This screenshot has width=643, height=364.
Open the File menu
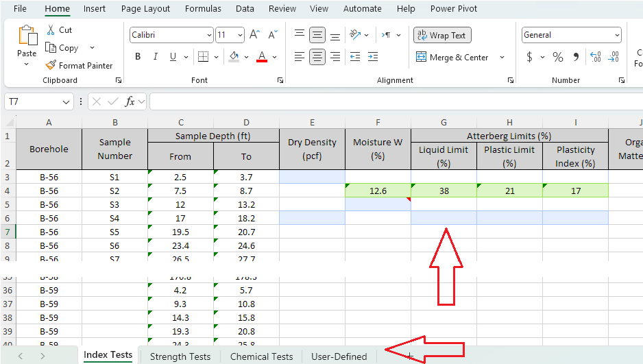20,9
